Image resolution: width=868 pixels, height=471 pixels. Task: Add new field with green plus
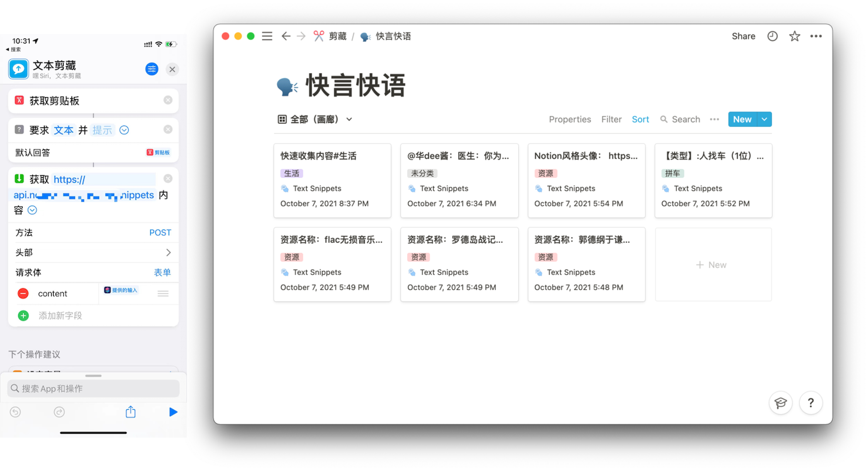pyautogui.click(x=23, y=316)
